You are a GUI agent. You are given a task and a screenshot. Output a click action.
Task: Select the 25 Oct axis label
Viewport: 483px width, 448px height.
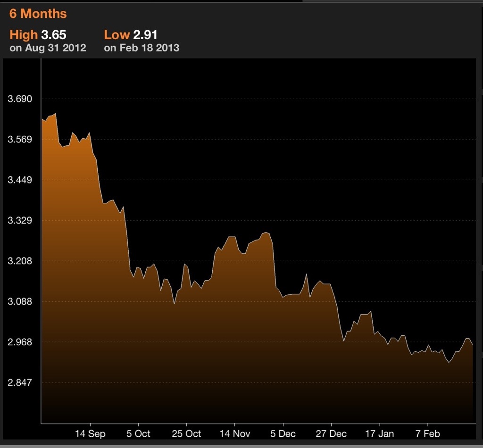pos(186,433)
